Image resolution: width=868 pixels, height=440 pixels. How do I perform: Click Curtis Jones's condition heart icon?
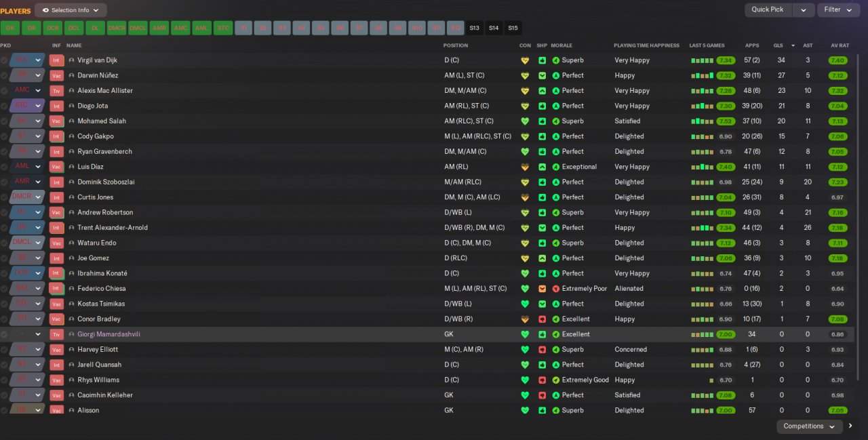524,197
